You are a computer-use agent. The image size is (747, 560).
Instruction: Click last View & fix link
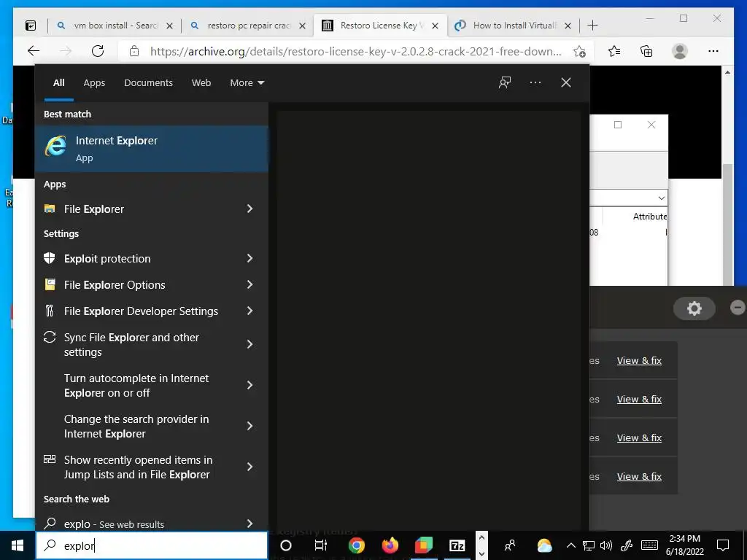tap(639, 476)
